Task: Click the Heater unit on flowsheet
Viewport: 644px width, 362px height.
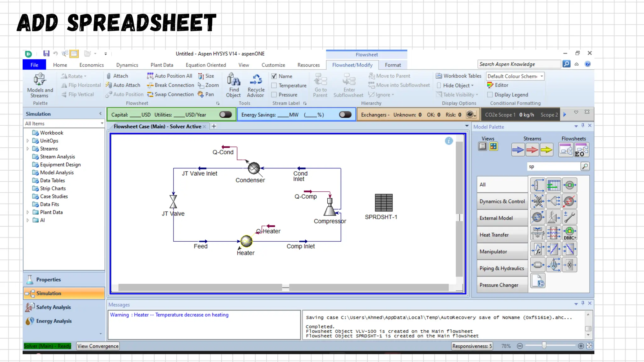Action: (x=246, y=241)
